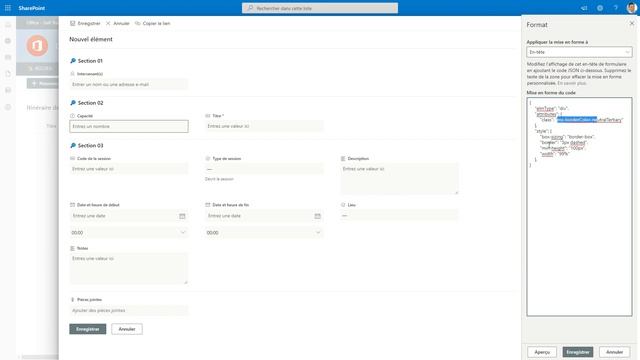Click the Description text area
640x360 pixels.
(399, 179)
